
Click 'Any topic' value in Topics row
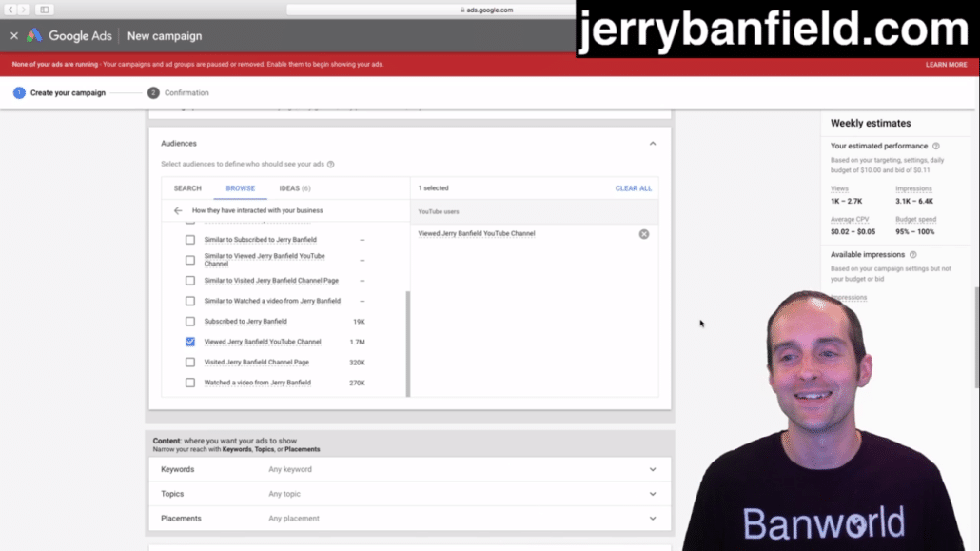[284, 494]
